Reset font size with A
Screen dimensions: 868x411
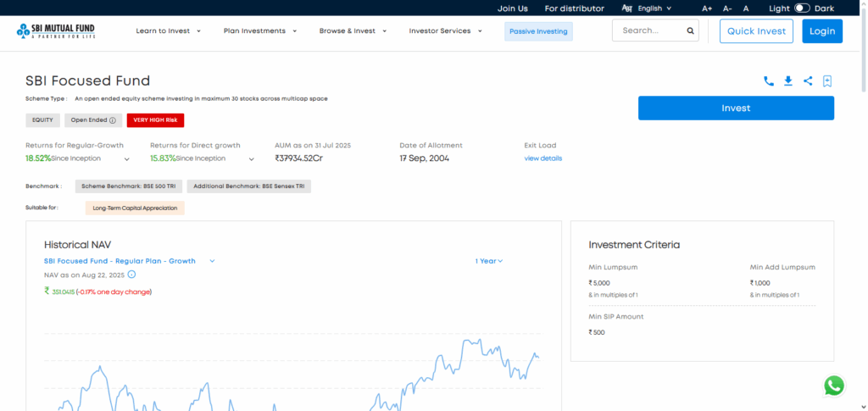pos(746,8)
